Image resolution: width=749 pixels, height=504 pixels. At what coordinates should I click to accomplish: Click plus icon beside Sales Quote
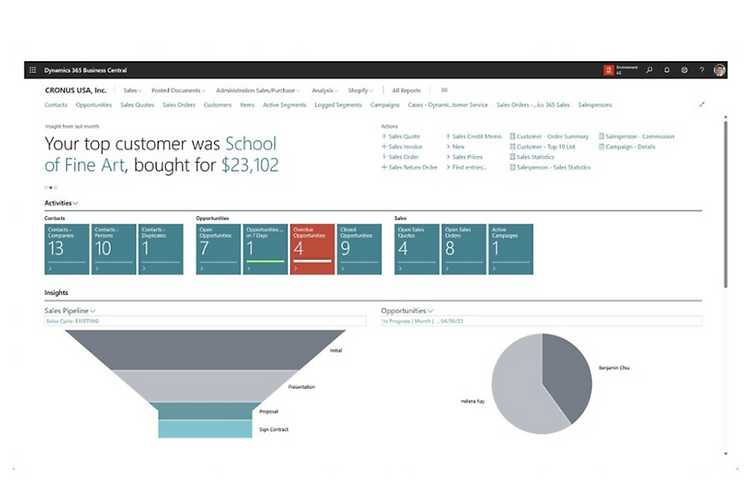coord(384,136)
